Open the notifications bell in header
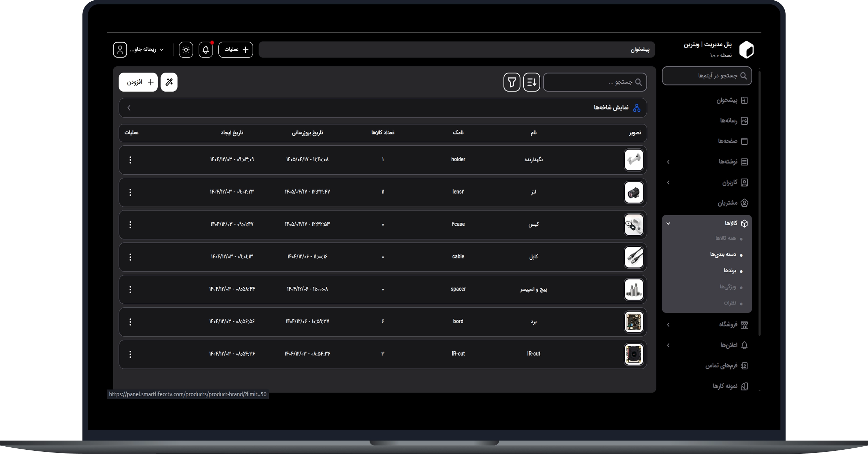Screen dimensions: 868x462 206,50
